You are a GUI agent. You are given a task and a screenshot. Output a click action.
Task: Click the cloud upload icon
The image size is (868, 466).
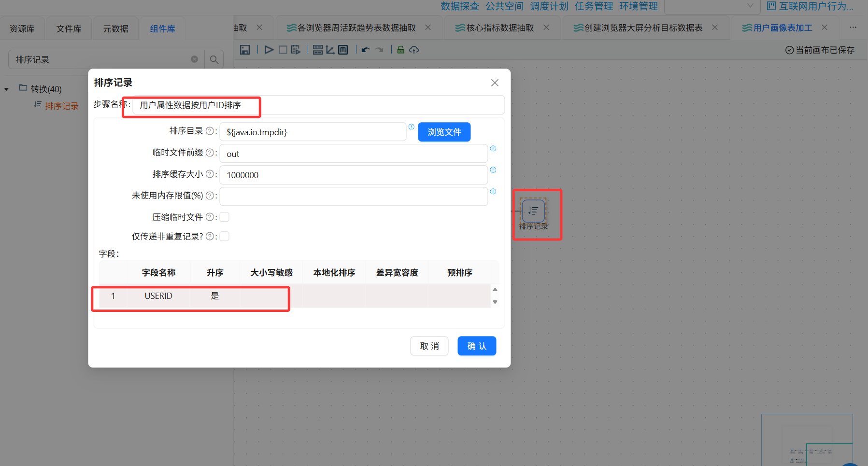coord(414,50)
